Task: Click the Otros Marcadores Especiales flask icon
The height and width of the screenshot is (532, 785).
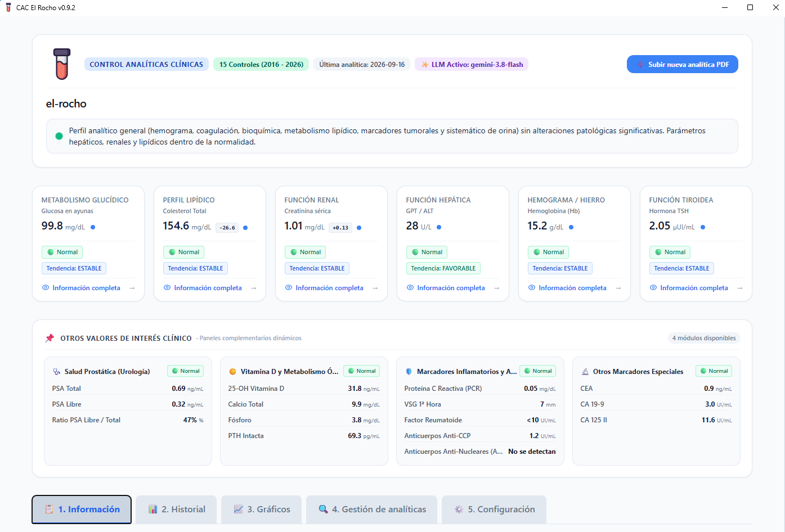Action: [585, 372]
